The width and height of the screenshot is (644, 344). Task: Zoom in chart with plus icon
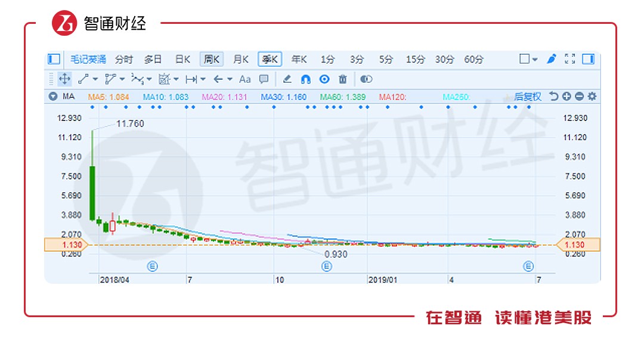coord(566,97)
